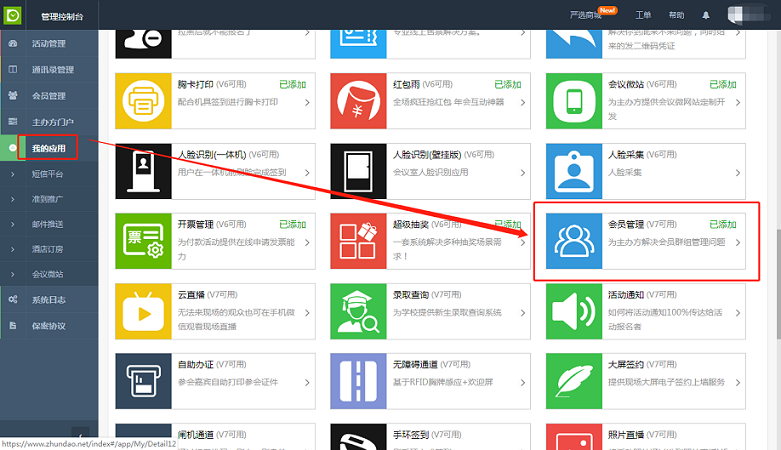Click the 胸卡打印 printer icon
The height and width of the screenshot is (450, 781).
[x=144, y=101]
